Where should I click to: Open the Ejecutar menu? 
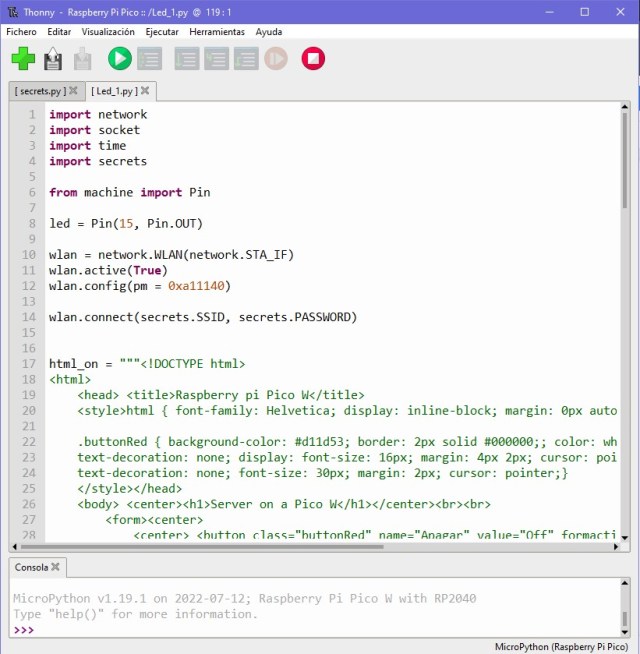click(x=162, y=32)
